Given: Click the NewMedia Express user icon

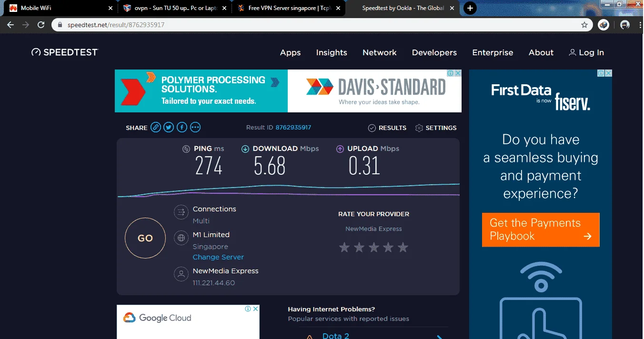Looking at the screenshot, I should pos(181,274).
